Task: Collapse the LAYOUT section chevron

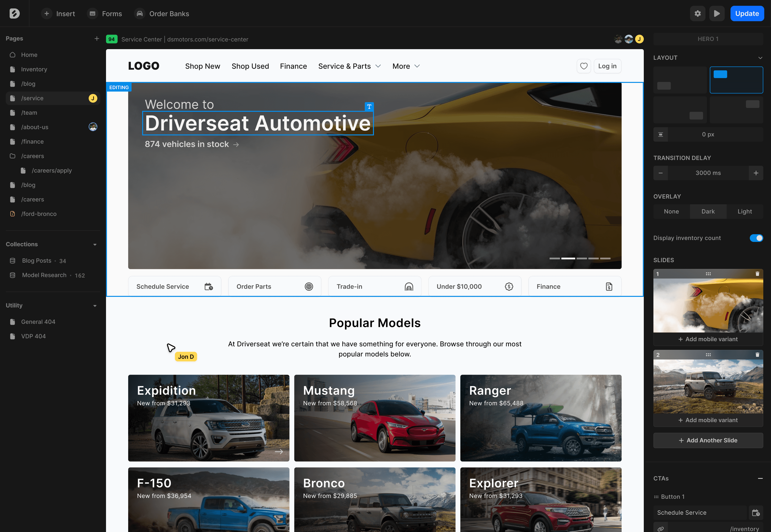Action: pyautogui.click(x=760, y=58)
